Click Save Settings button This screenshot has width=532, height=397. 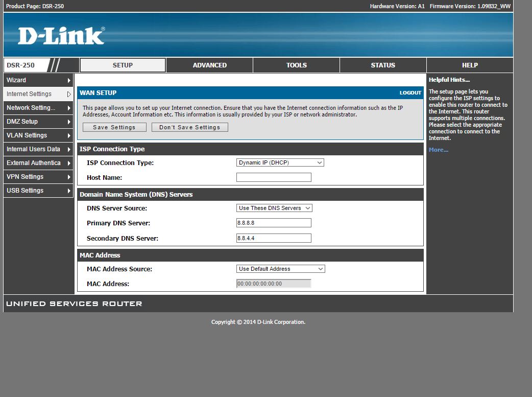click(114, 127)
